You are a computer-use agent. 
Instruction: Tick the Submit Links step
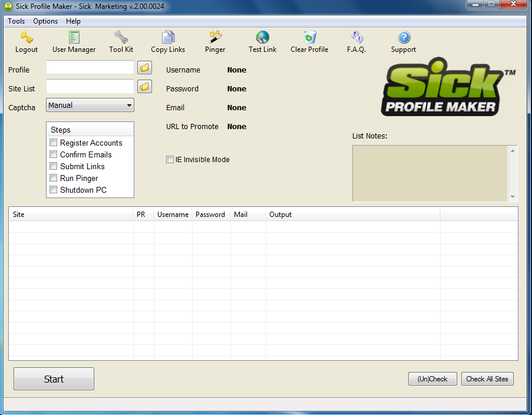click(53, 166)
